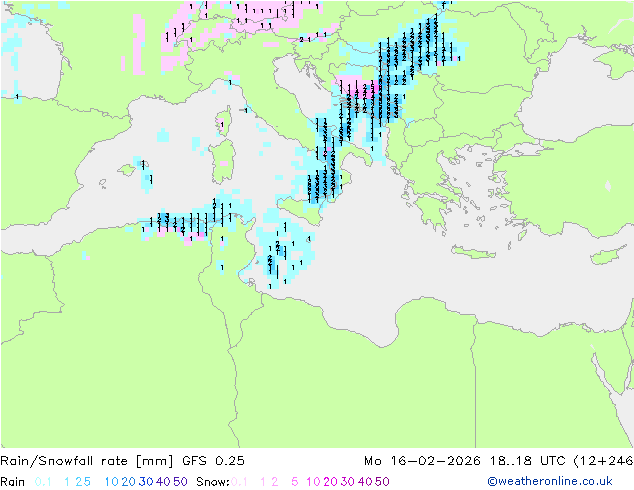Click the "Rain" legend label
This screenshot has width=634, height=490.
tap(13, 482)
